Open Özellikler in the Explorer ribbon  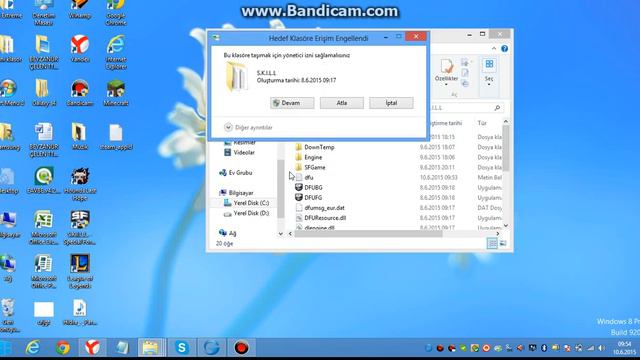coord(446,73)
